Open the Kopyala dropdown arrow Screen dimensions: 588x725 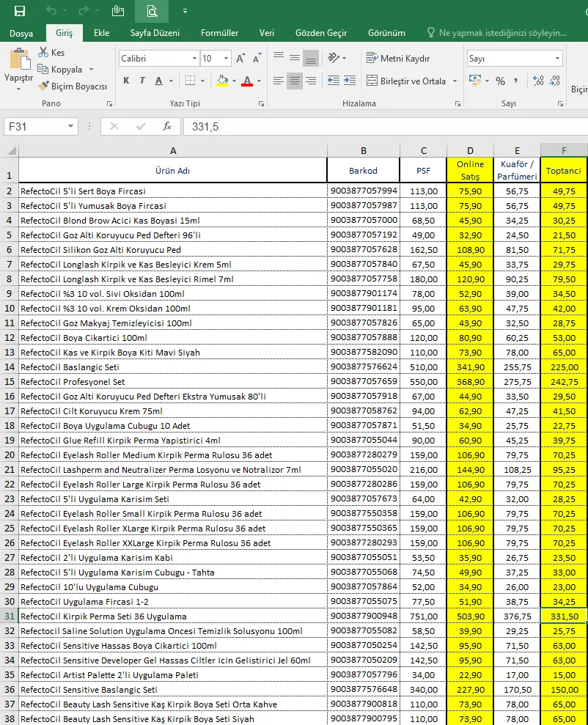91,70
